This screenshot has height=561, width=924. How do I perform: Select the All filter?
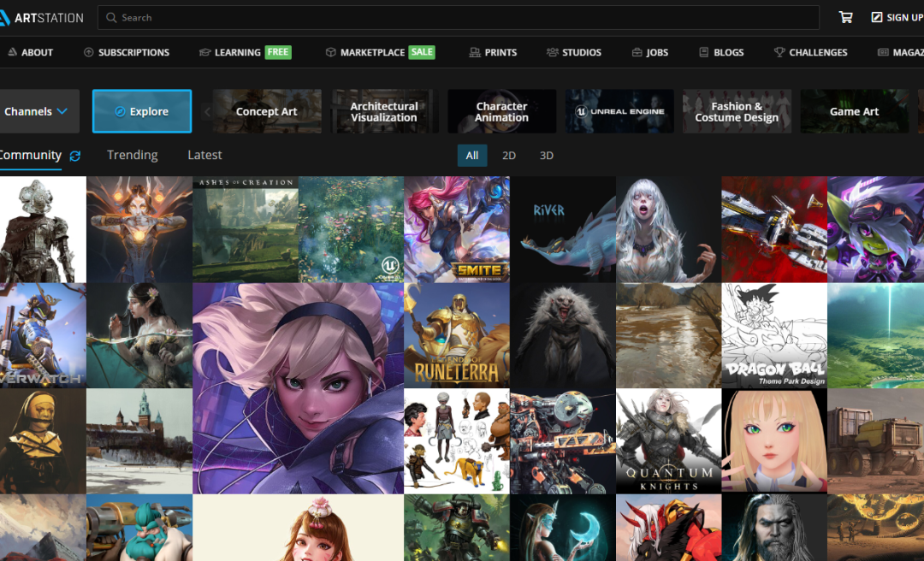click(472, 156)
